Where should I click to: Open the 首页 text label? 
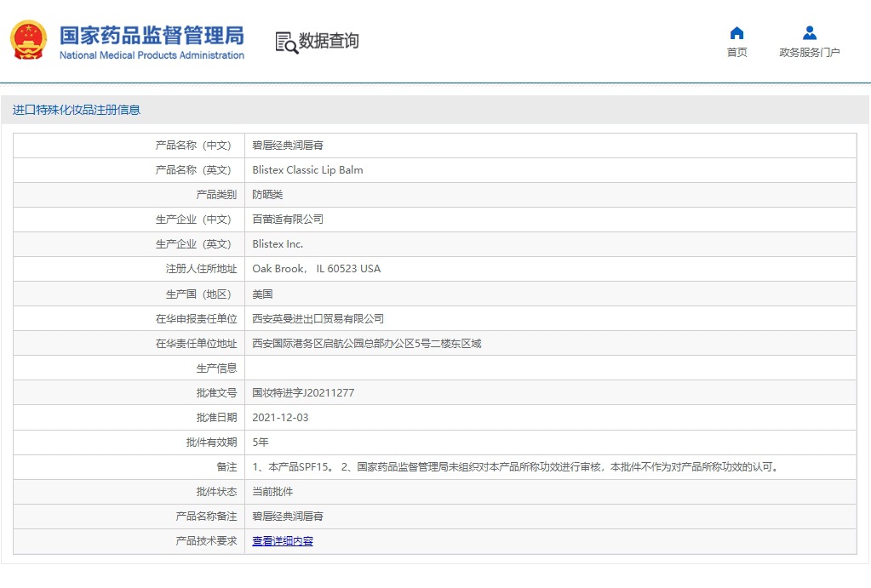point(736,53)
